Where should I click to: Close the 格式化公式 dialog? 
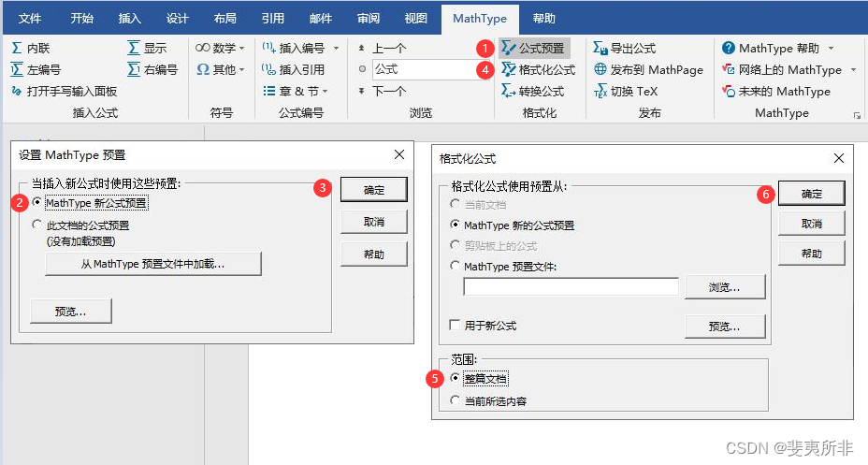click(839, 158)
